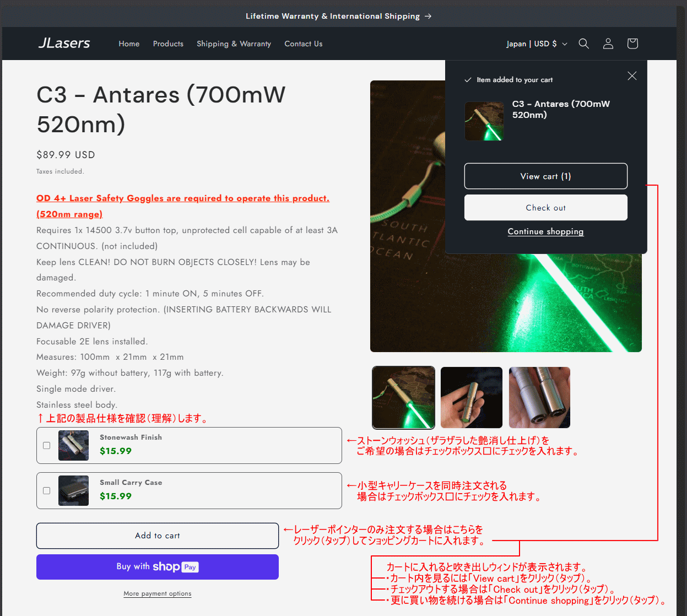687x616 pixels.
Task: Click the Stonewash Finish product image
Action: 73,445
